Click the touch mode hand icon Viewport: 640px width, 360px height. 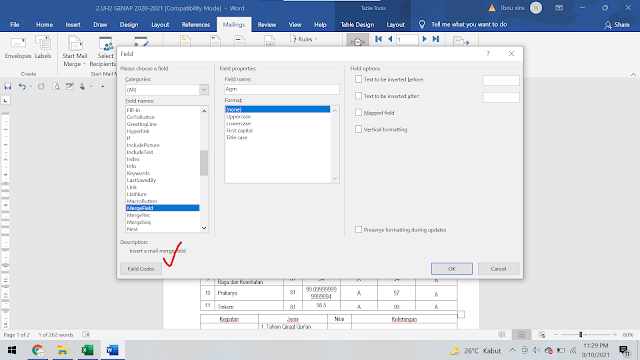tap(82, 87)
